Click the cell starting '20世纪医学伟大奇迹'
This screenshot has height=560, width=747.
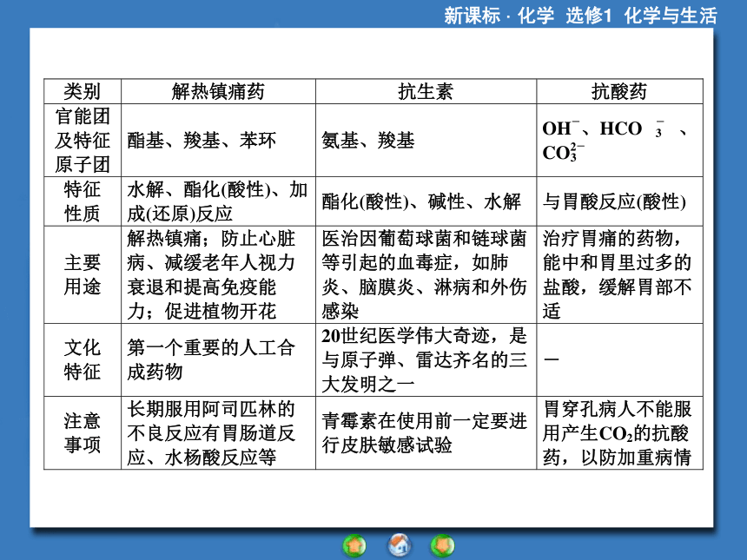426,359
